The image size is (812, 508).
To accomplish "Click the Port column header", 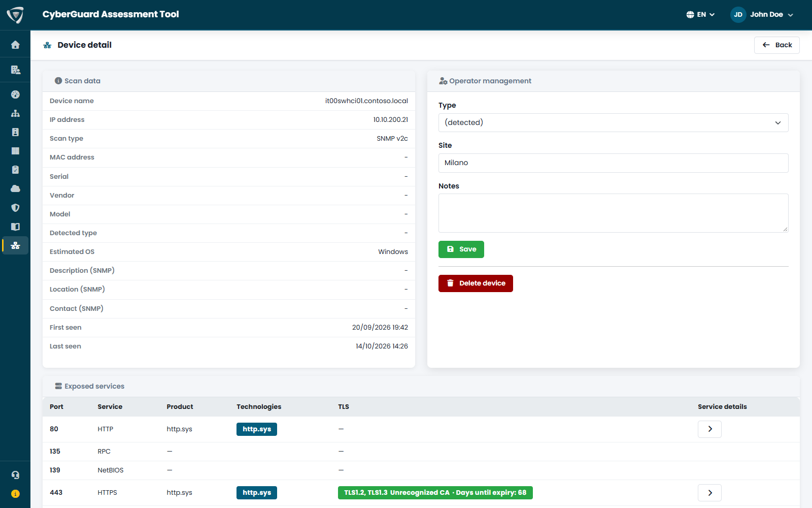I will click(56, 407).
